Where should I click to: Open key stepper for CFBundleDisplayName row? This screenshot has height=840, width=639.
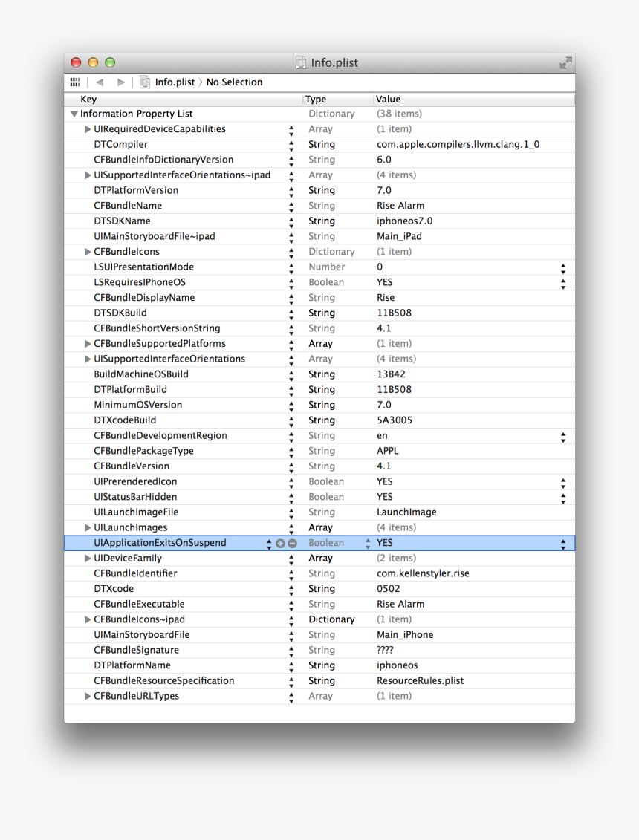click(291, 299)
